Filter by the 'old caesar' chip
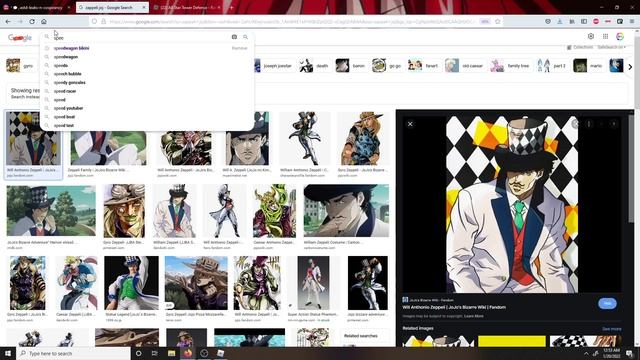Viewport: 640px width, 360px height. (464, 65)
